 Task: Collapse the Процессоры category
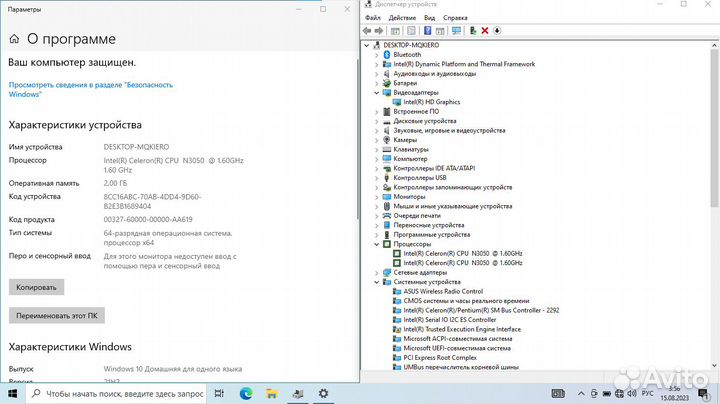tap(377, 243)
